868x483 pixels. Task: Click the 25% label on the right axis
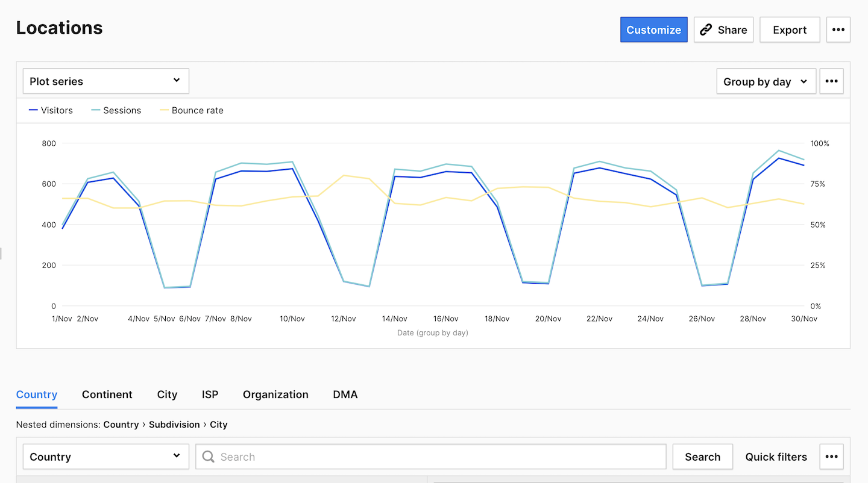pos(818,266)
